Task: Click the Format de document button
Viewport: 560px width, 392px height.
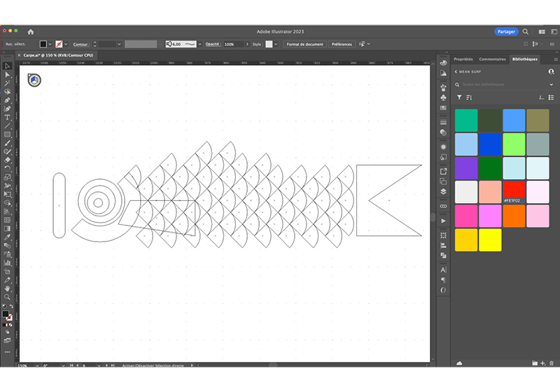Action: [304, 44]
